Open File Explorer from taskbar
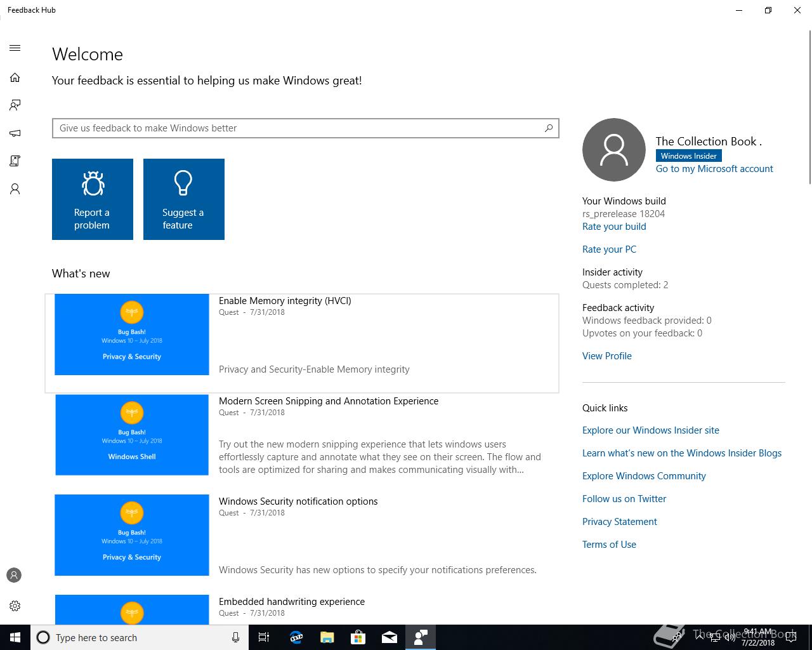Viewport: 812px width, 650px height. coord(327,637)
